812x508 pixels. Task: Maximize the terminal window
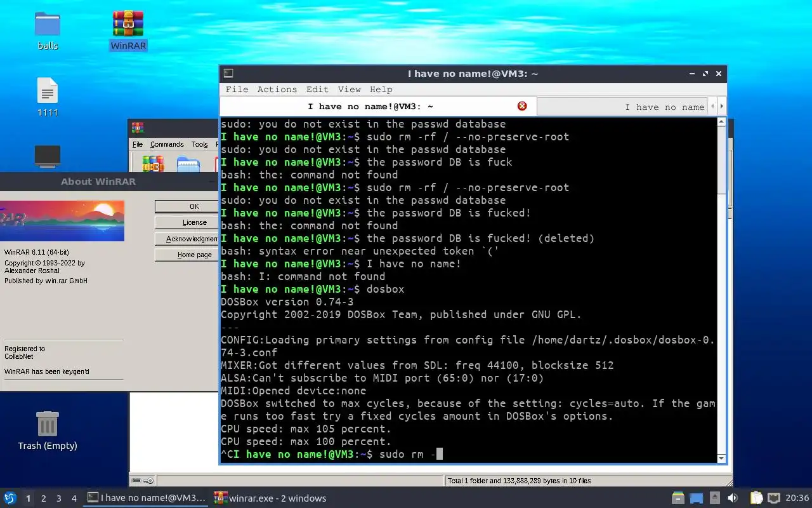tap(705, 74)
